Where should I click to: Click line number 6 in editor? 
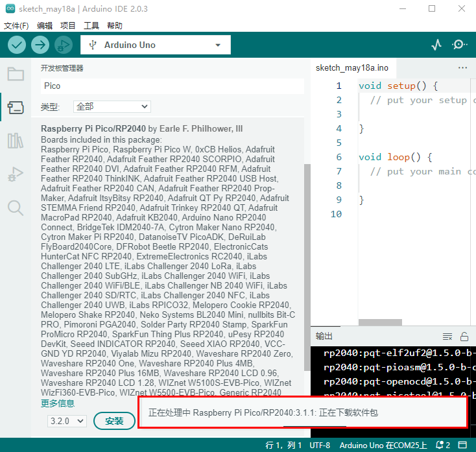339,157
